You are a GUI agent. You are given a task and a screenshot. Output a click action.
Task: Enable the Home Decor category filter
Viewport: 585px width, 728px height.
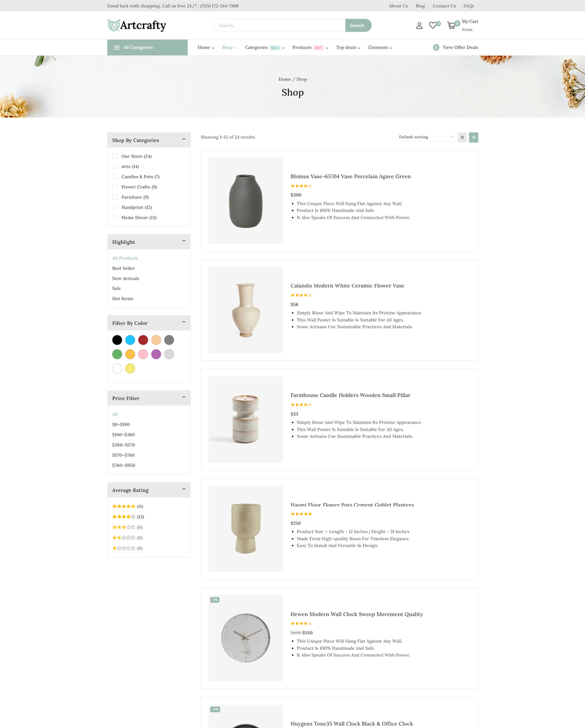click(115, 217)
